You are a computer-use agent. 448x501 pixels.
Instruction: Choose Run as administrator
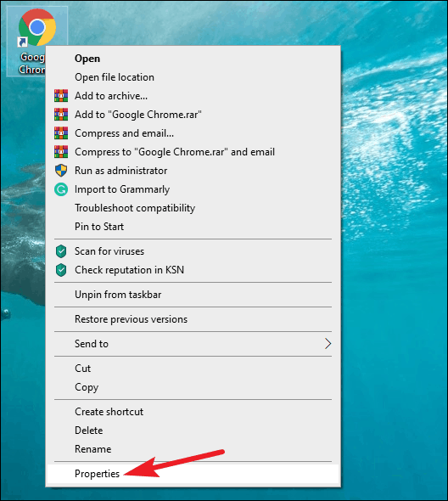coord(193,171)
